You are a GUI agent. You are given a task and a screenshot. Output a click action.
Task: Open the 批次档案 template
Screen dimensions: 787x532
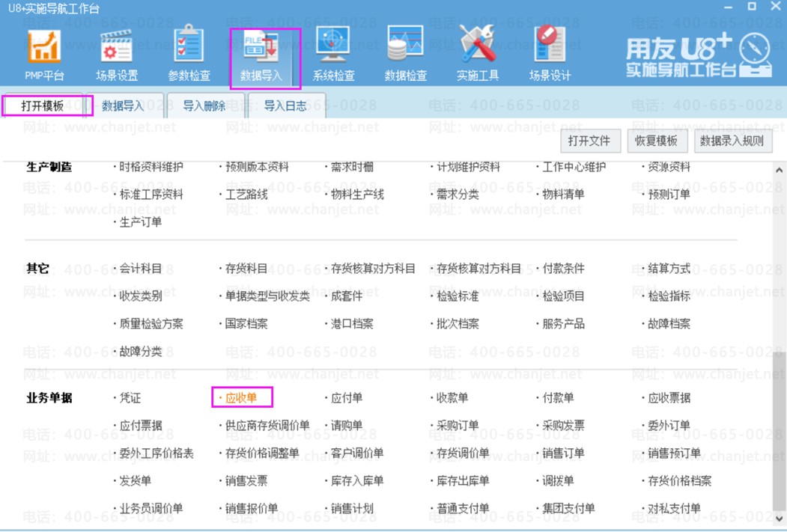(458, 324)
